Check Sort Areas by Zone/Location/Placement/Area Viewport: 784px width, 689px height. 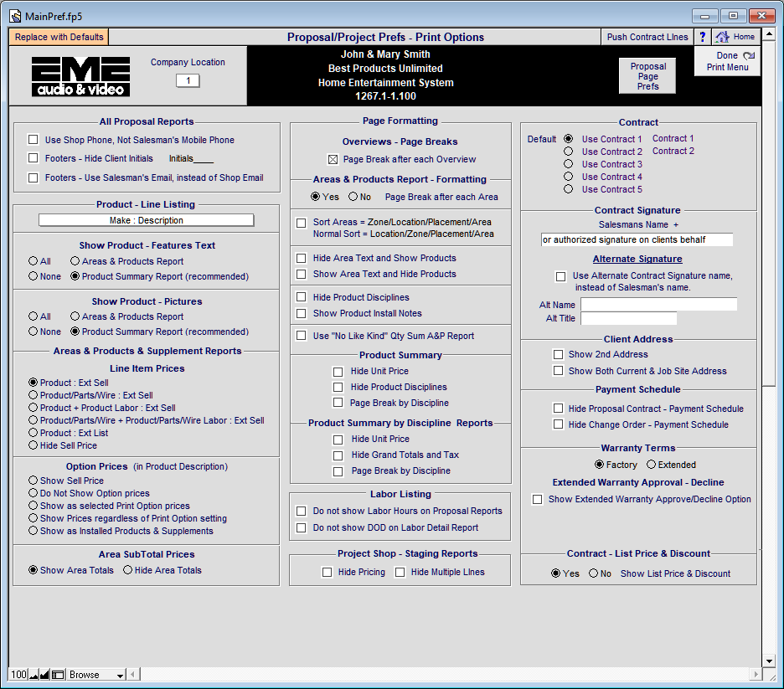pyautogui.click(x=302, y=223)
